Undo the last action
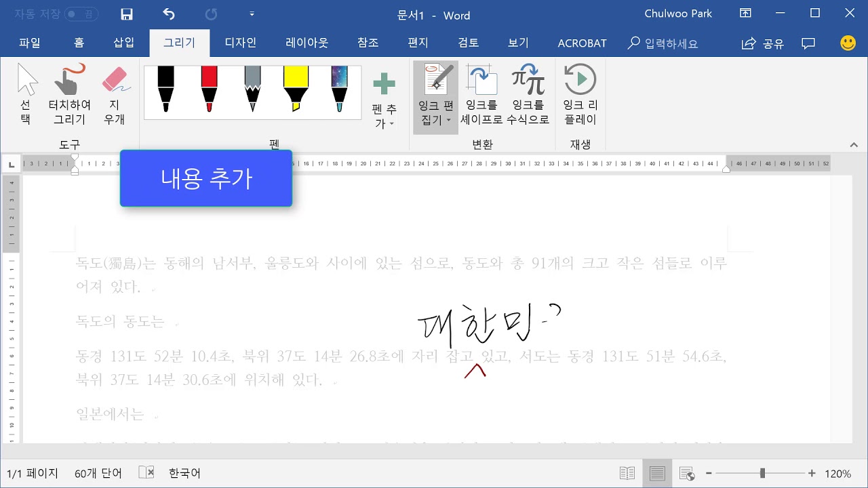Screen dimensions: 868x488 pos(169,14)
